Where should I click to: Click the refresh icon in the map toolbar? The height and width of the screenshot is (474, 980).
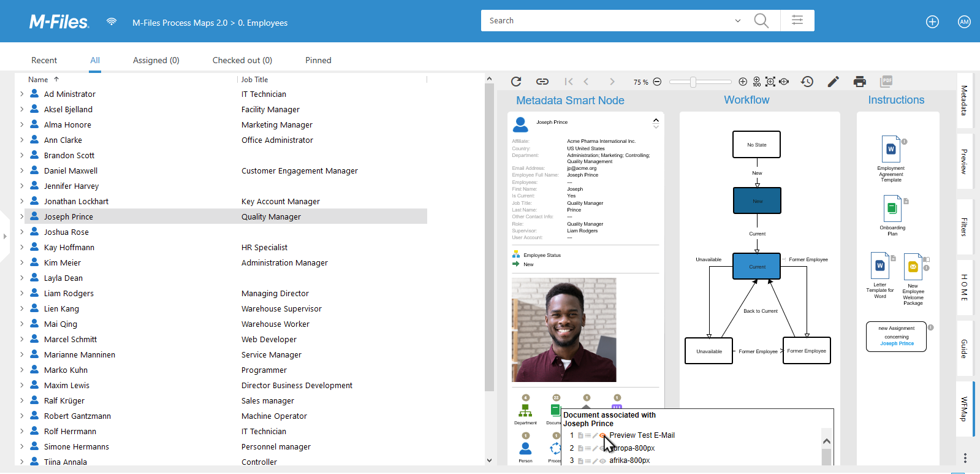pyautogui.click(x=516, y=82)
